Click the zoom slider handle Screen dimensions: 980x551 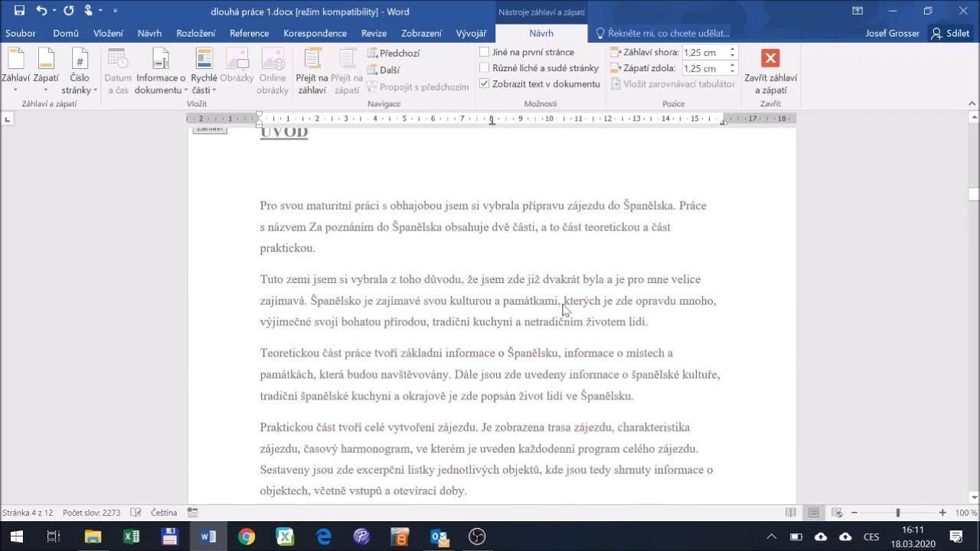point(898,513)
